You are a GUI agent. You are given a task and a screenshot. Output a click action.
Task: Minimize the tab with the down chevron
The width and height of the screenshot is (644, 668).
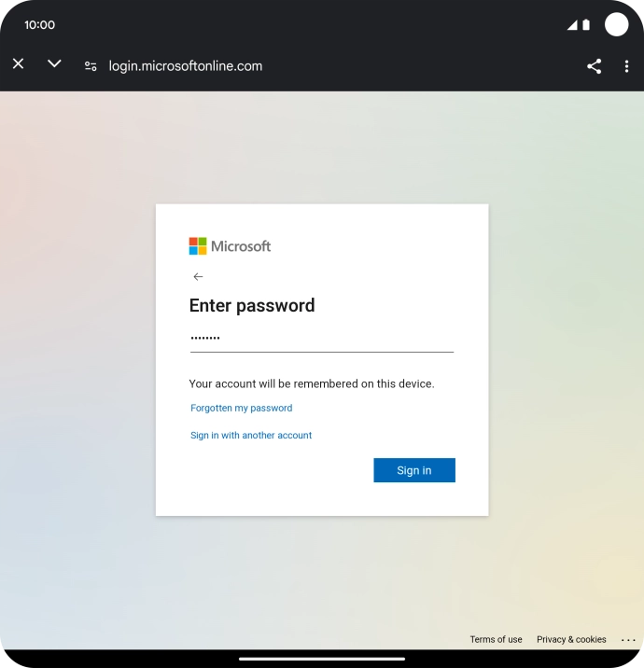click(x=54, y=64)
